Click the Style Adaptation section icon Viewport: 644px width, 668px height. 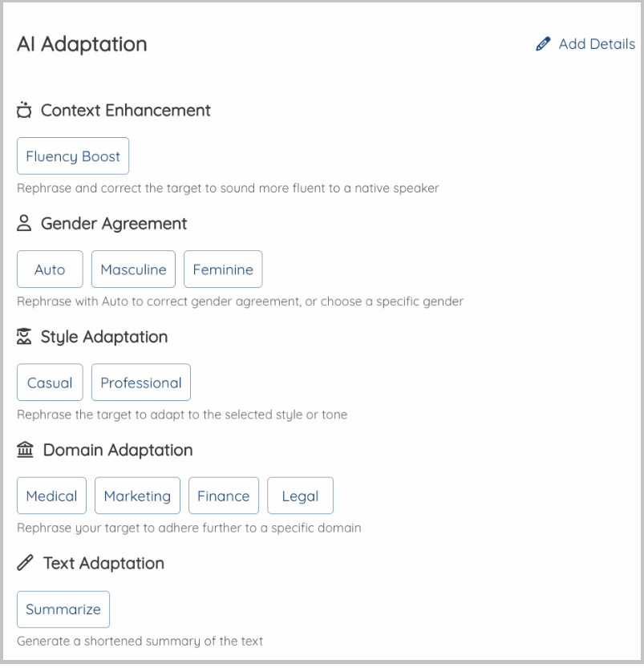tap(24, 337)
